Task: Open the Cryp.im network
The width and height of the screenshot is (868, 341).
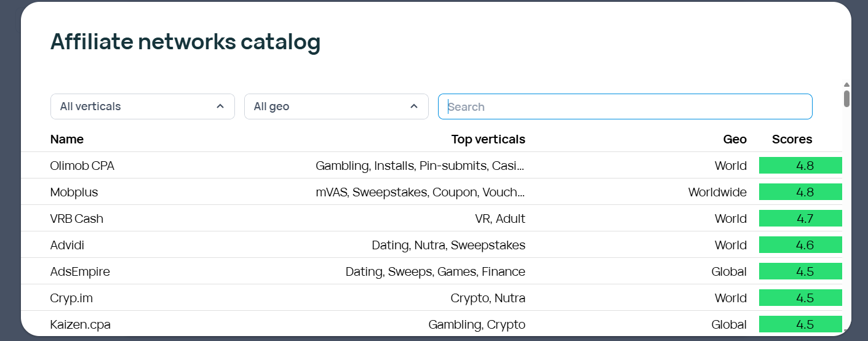Action: click(x=71, y=298)
